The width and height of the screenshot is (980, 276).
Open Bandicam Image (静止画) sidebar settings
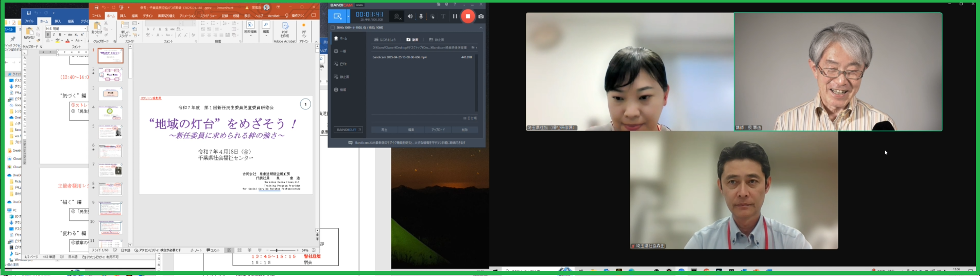point(341,77)
